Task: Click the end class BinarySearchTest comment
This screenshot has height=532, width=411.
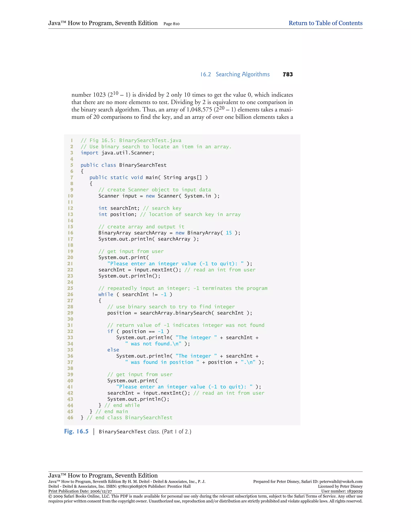Action: click(129, 418)
